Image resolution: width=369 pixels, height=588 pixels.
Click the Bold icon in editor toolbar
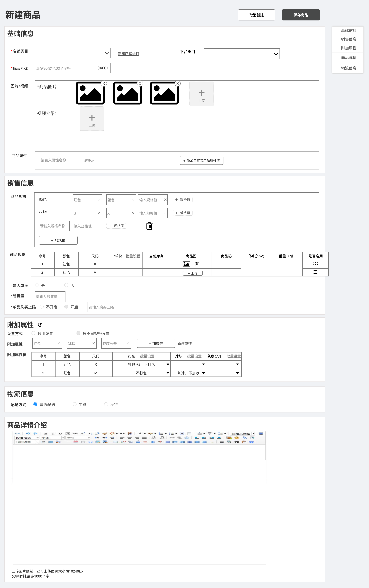46,433
